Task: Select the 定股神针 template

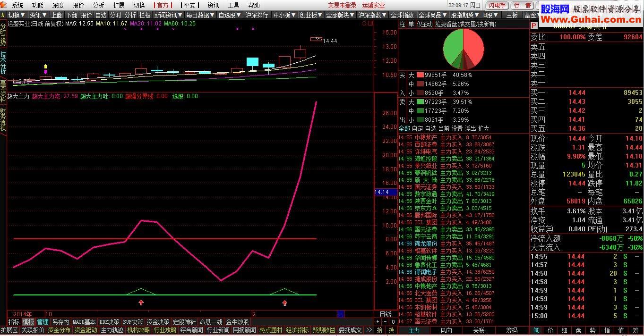Action: 184,322
